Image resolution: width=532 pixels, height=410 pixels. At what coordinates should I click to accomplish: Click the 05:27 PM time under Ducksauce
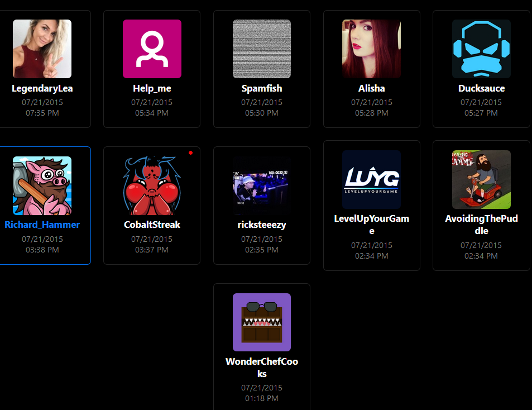pos(481,113)
